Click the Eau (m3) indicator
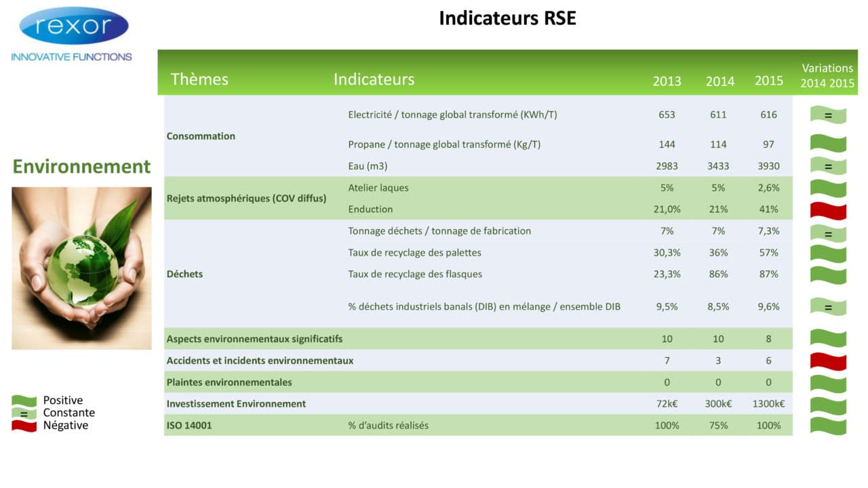Viewport: 868px width, 488px height. click(x=368, y=166)
